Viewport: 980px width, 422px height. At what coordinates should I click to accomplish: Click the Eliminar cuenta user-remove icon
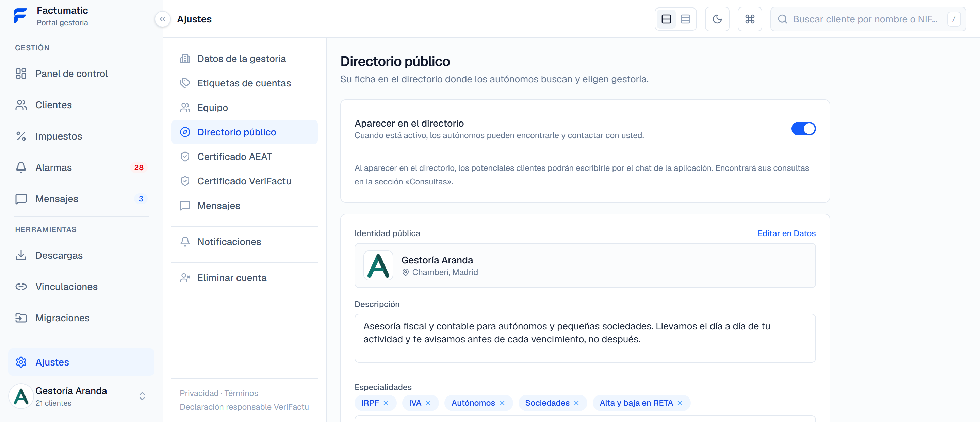(x=185, y=278)
